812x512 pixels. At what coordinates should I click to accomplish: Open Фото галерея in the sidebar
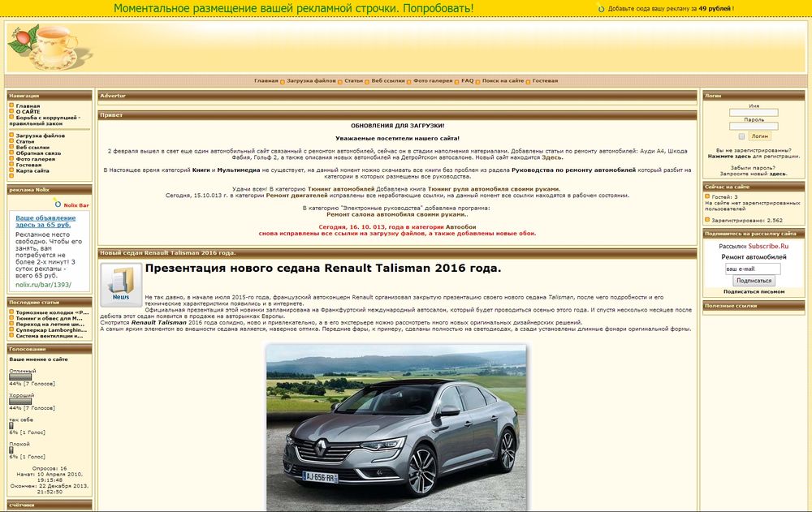35,159
